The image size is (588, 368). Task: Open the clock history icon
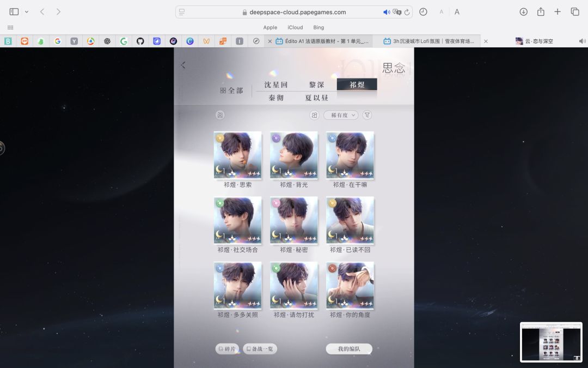[423, 12]
